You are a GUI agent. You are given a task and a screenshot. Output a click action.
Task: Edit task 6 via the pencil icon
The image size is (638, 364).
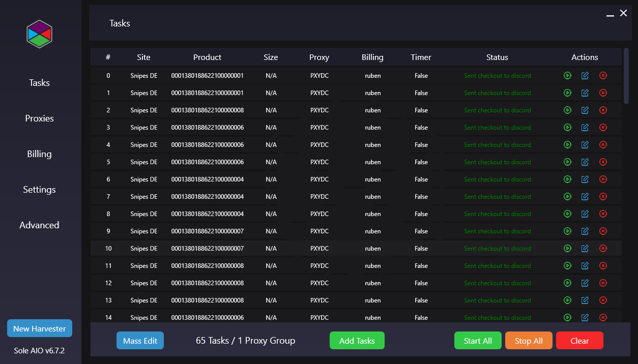[x=585, y=179]
